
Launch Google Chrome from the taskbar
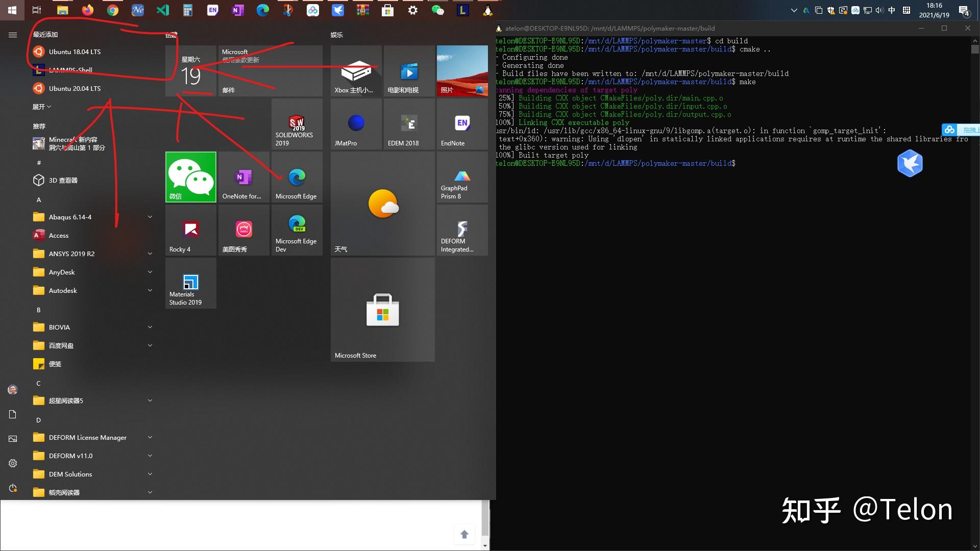point(113,10)
